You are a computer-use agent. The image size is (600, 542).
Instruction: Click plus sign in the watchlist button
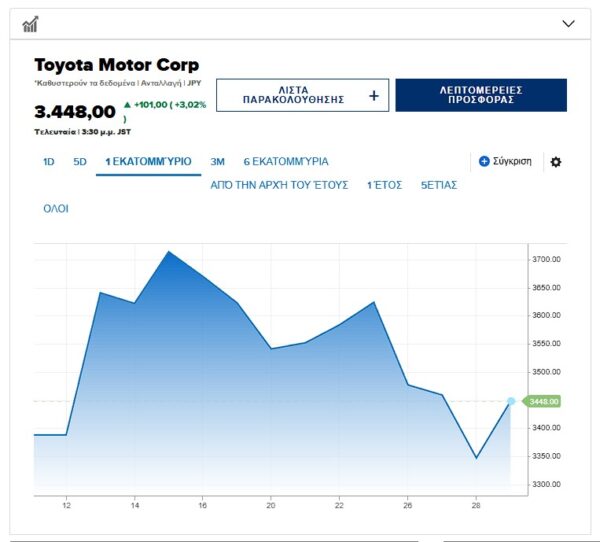click(374, 96)
